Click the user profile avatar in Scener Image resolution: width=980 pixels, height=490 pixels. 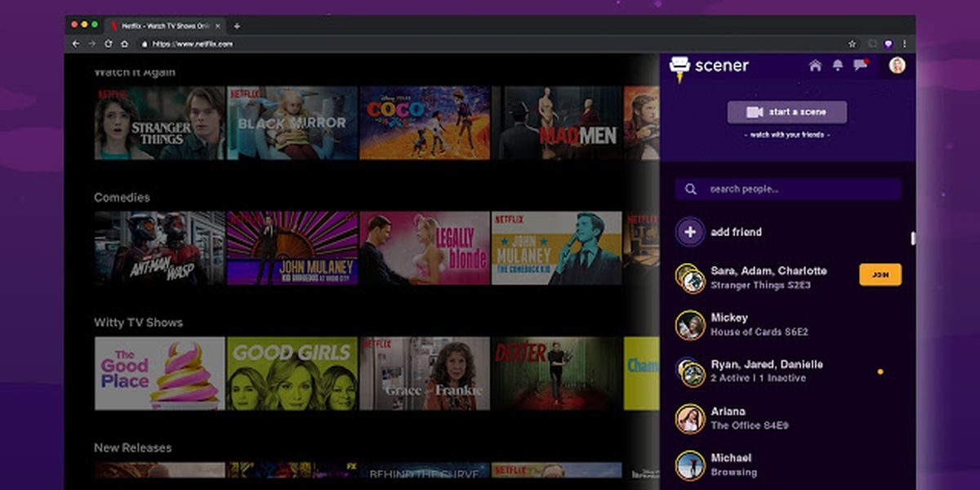(x=897, y=65)
